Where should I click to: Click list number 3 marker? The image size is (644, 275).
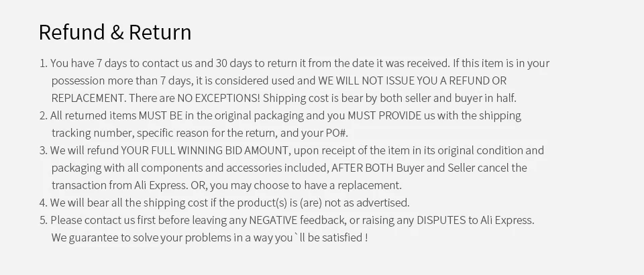(x=44, y=150)
